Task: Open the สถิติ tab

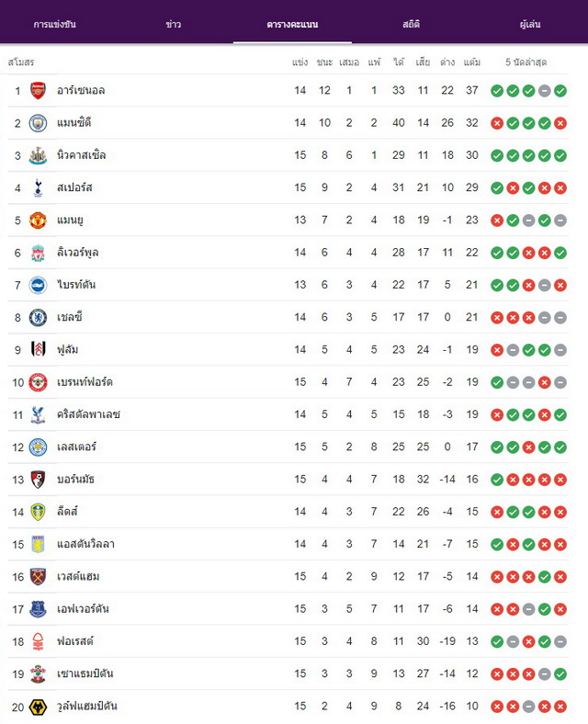Action: pyautogui.click(x=411, y=25)
